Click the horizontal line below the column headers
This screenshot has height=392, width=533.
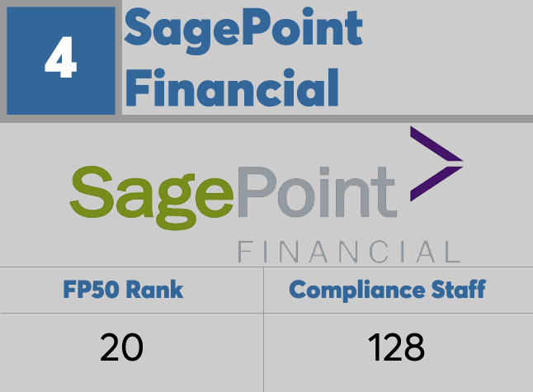click(266, 313)
